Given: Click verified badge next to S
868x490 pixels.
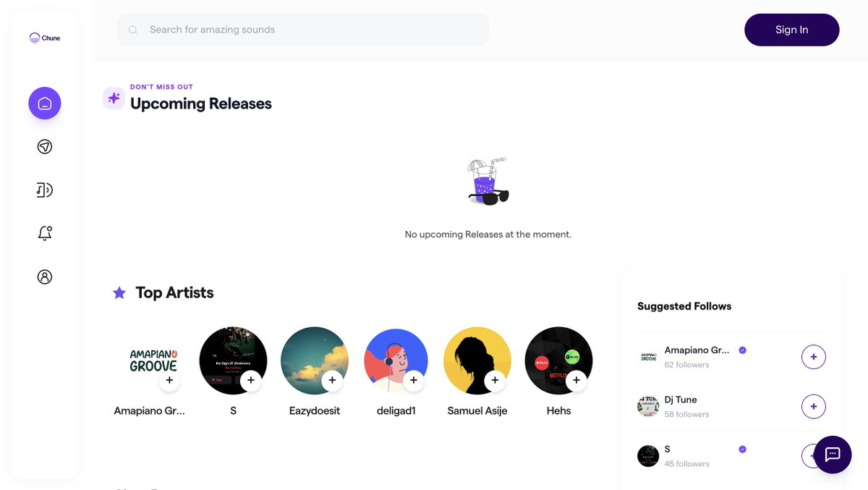Looking at the screenshot, I should pyautogui.click(x=742, y=449).
